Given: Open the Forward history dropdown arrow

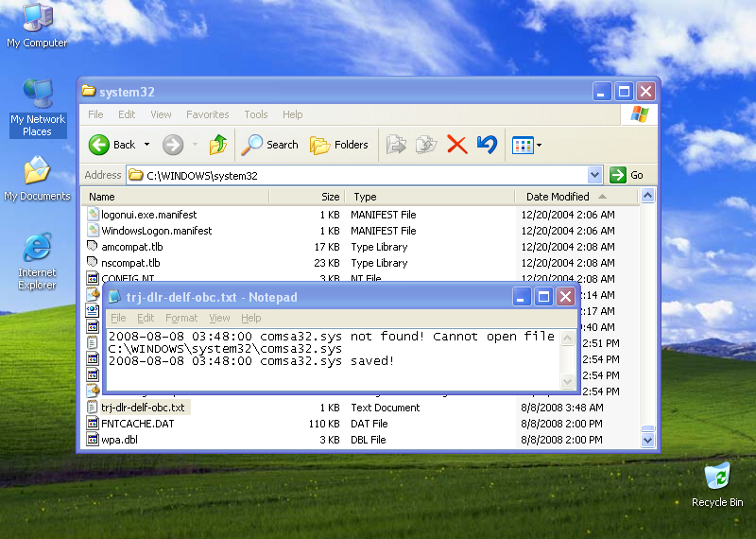Looking at the screenshot, I should pyautogui.click(x=196, y=145).
